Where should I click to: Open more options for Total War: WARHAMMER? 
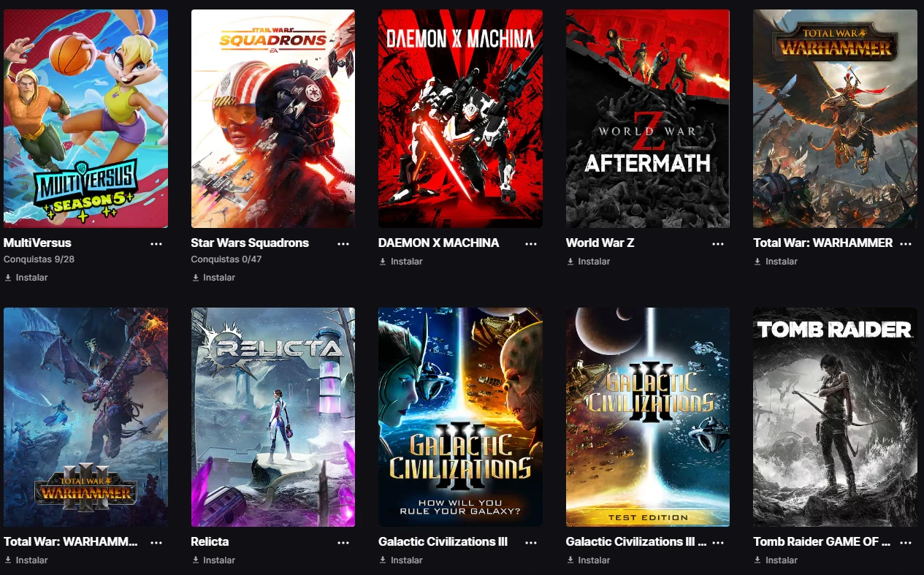(x=906, y=244)
